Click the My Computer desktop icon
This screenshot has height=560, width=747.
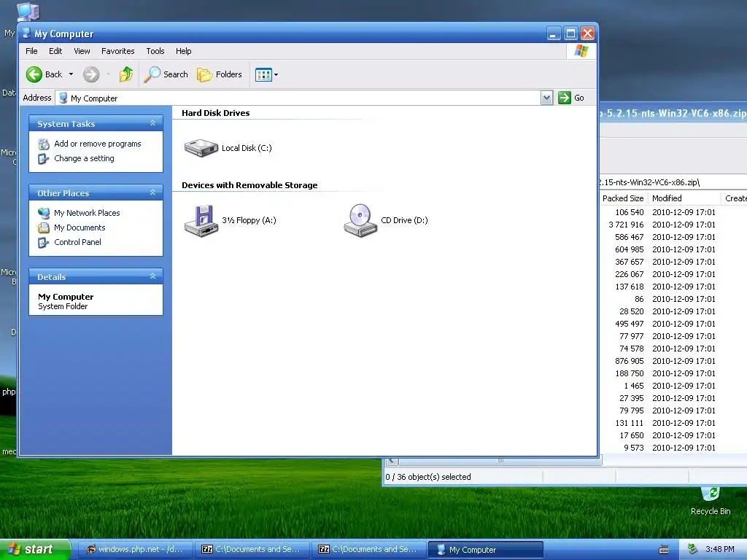click(x=28, y=12)
